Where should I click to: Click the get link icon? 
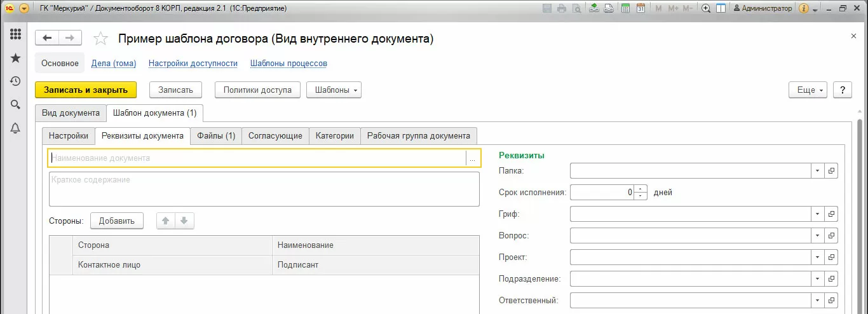pyautogui.click(x=593, y=8)
